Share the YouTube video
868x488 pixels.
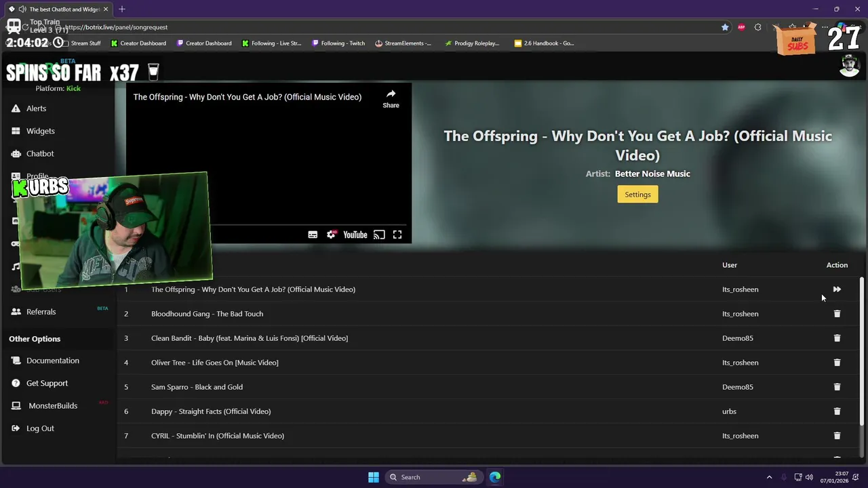pyautogui.click(x=391, y=98)
